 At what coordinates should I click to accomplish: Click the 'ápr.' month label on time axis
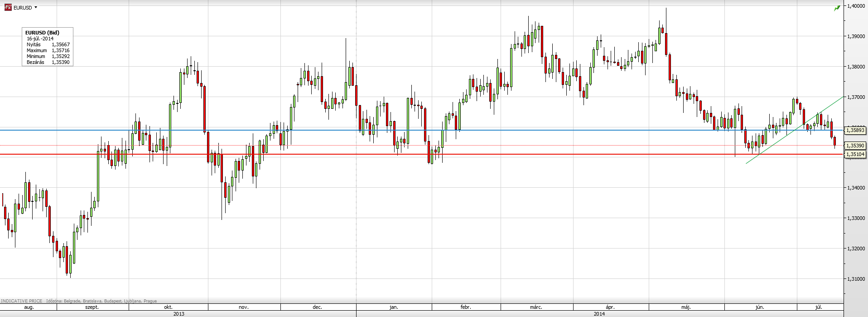(x=610, y=307)
